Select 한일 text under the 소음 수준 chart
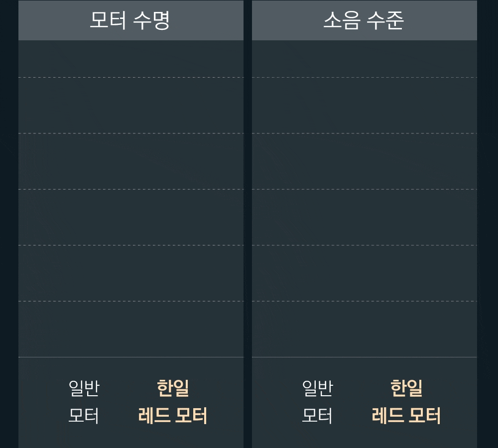 (x=406, y=388)
